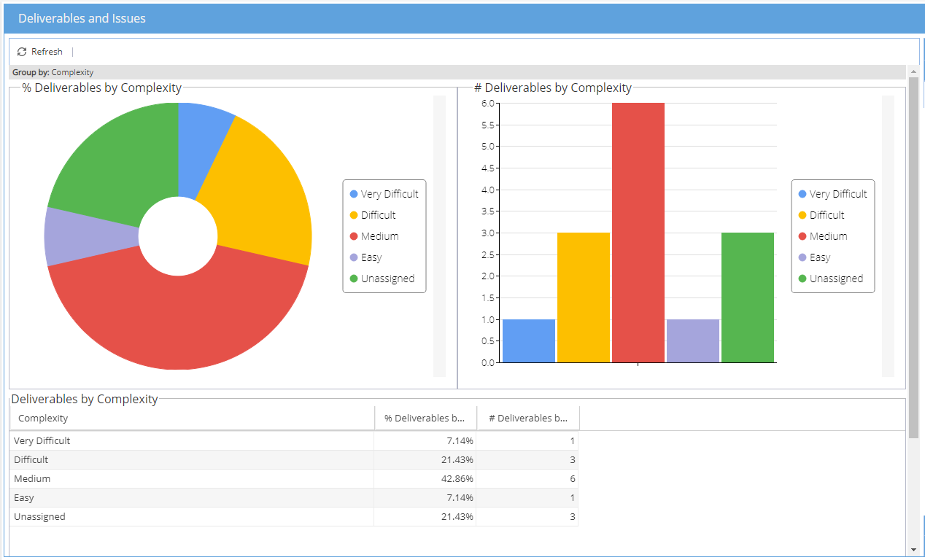Toggle Easy marker in bar chart legend
This screenshot has height=560, width=925.
(x=802, y=257)
